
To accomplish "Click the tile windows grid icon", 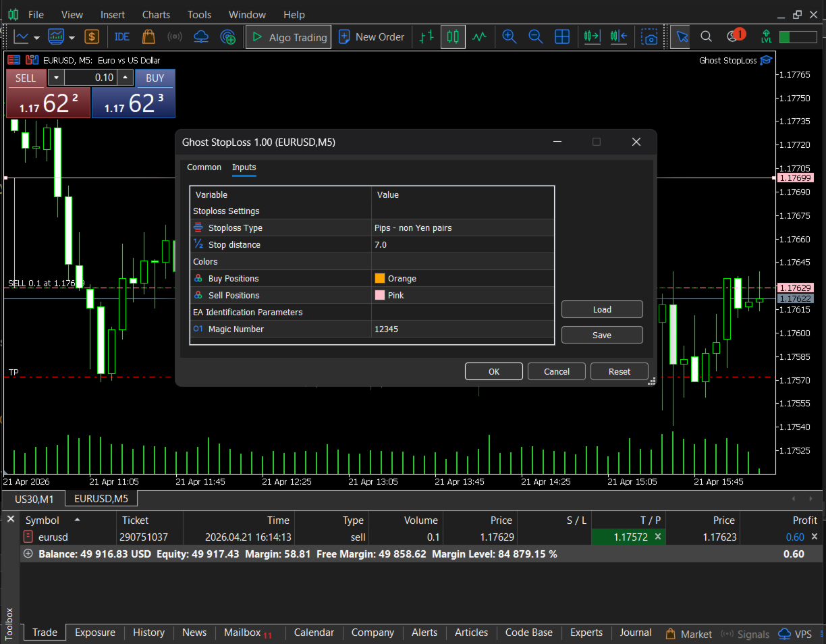I will (x=561, y=36).
